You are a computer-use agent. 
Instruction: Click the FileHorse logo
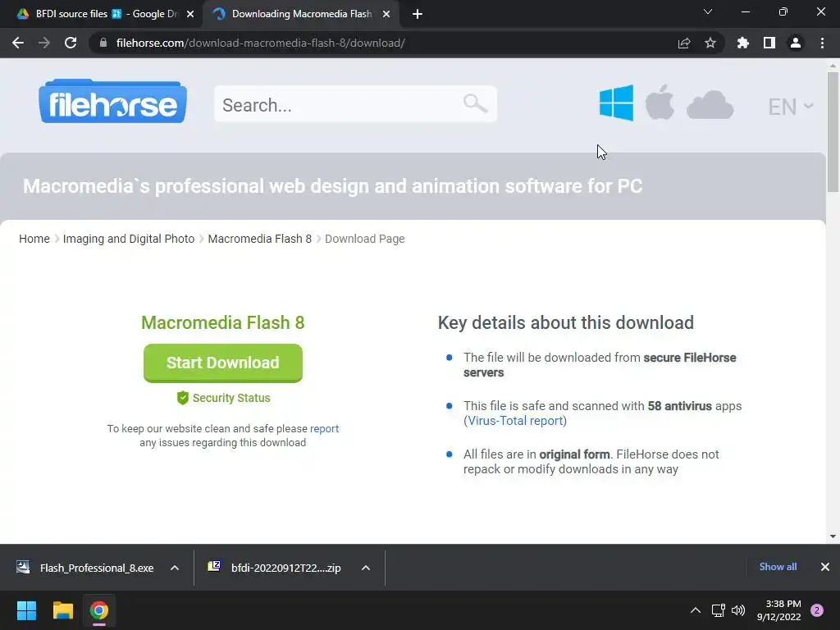click(x=112, y=101)
